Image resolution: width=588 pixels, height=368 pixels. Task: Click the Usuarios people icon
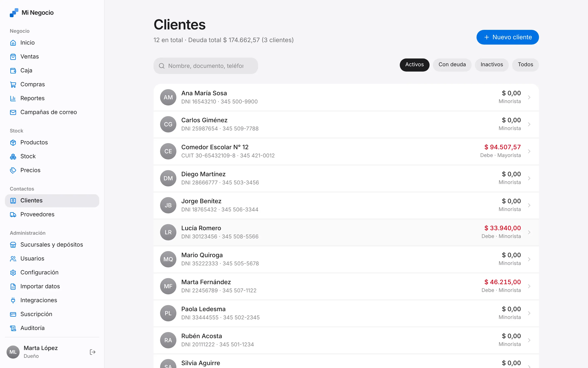click(13, 258)
